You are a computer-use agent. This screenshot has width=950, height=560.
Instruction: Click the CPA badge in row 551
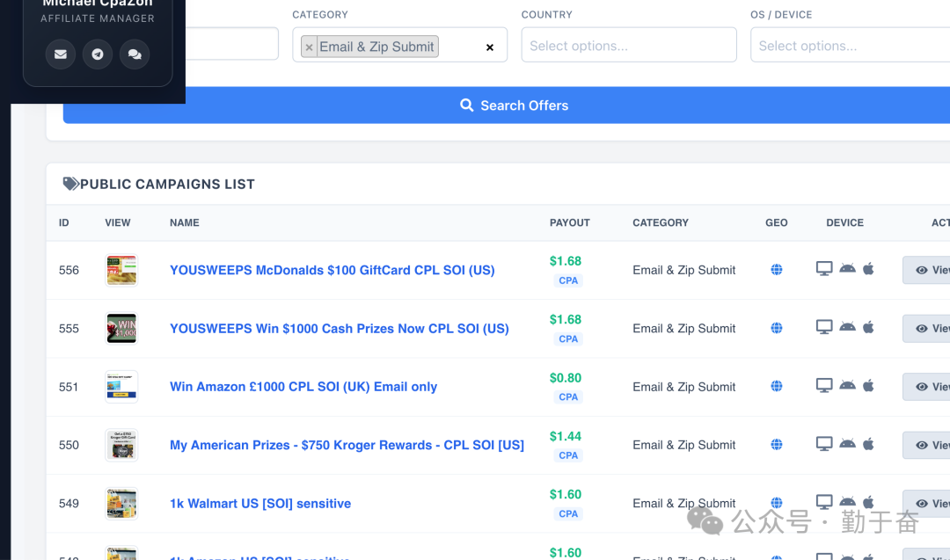coord(568,397)
